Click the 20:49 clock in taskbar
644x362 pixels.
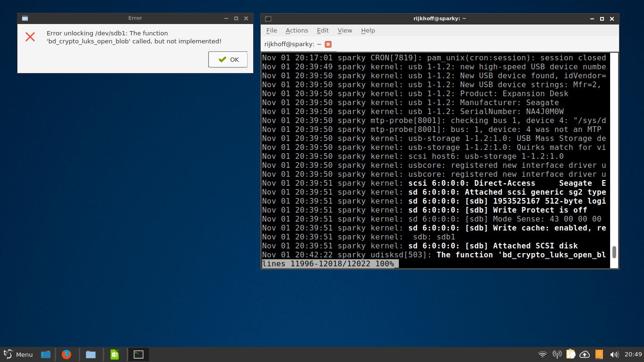[x=633, y=354]
